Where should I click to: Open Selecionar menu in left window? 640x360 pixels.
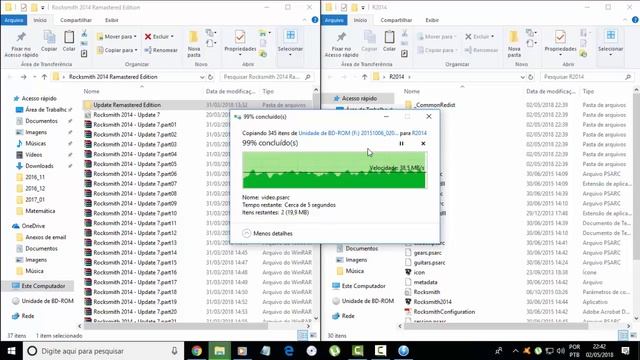pyautogui.click(x=290, y=43)
